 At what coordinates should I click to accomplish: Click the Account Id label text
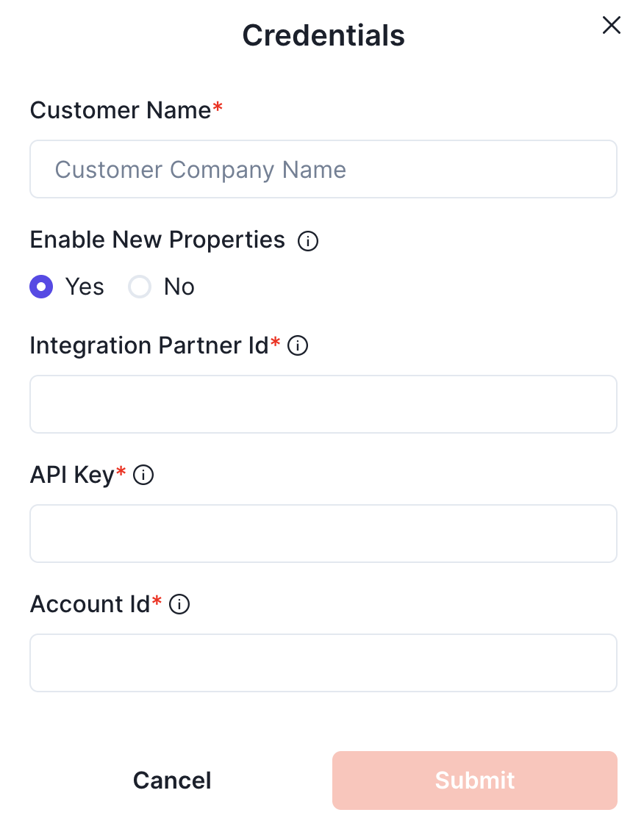tap(90, 605)
